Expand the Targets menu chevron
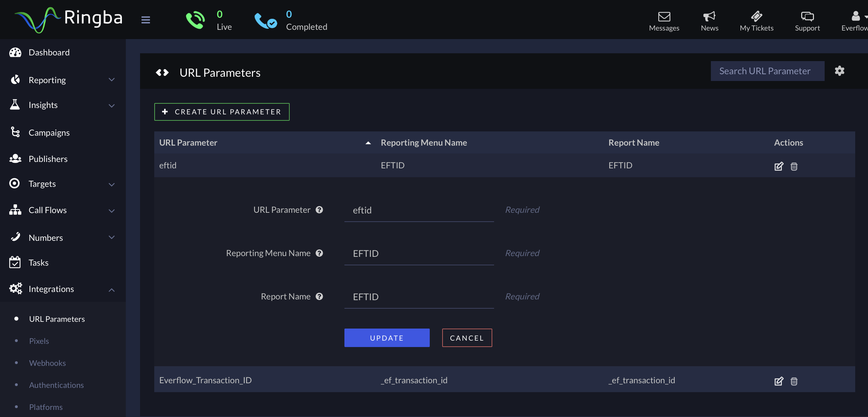 pos(112,184)
